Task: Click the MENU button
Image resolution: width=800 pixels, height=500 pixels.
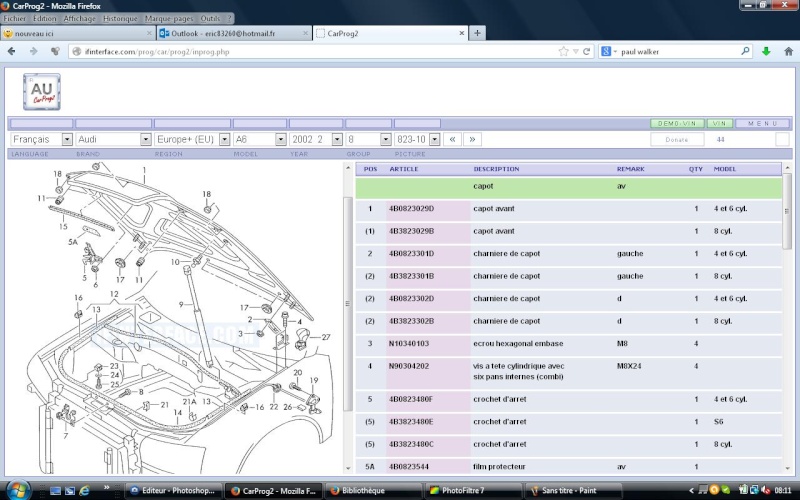Action: [763, 123]
